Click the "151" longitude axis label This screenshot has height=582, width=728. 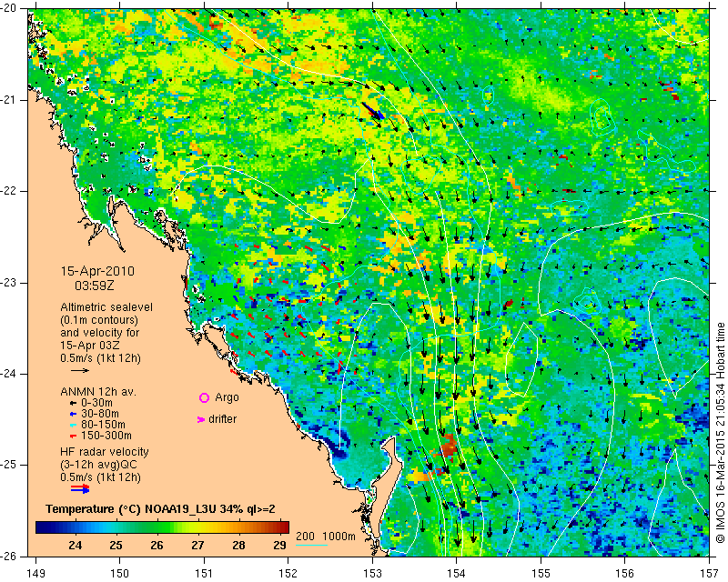[x=204, y=574]
